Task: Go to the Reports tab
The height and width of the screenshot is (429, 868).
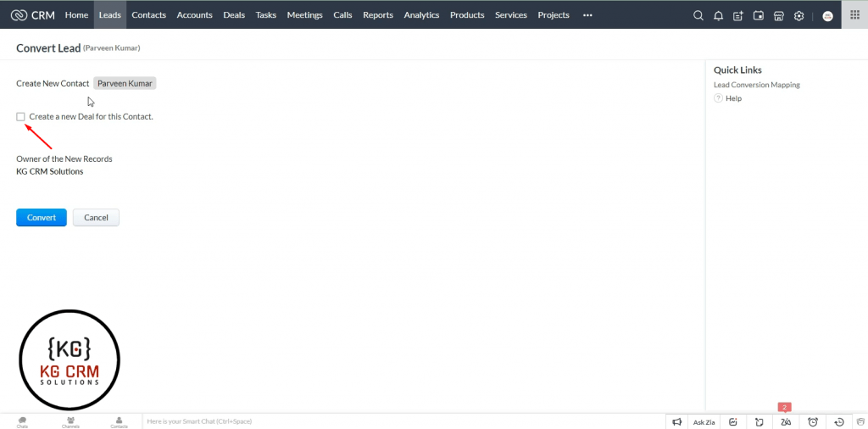Action: (x=378, y=15)
